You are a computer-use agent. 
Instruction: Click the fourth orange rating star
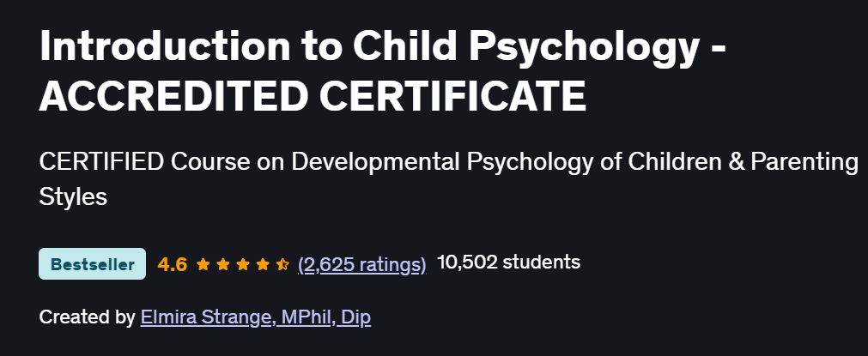(263, 264)
